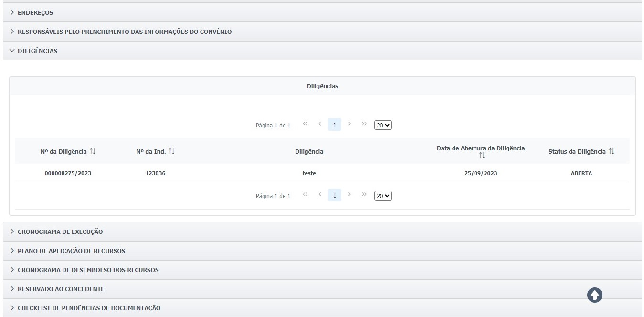Expand Reservado ao Concedente section
The image size is (644, 317).
(x=61, y=289)
